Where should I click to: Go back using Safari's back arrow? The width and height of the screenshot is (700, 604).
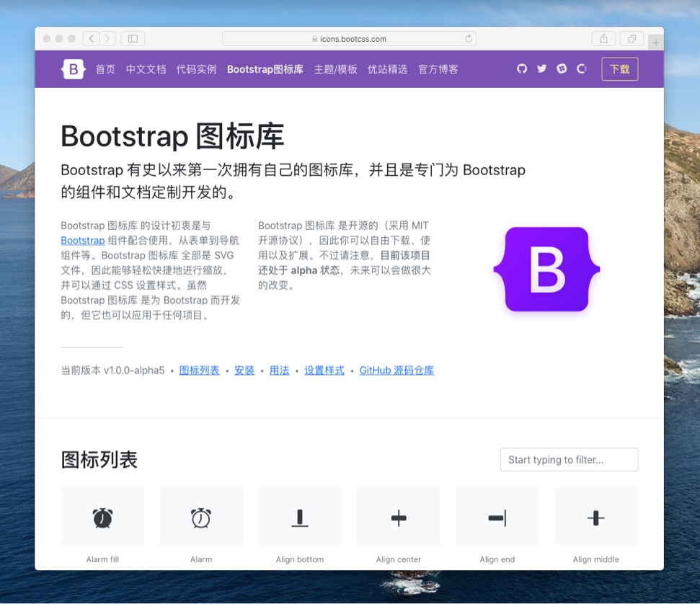91,39
